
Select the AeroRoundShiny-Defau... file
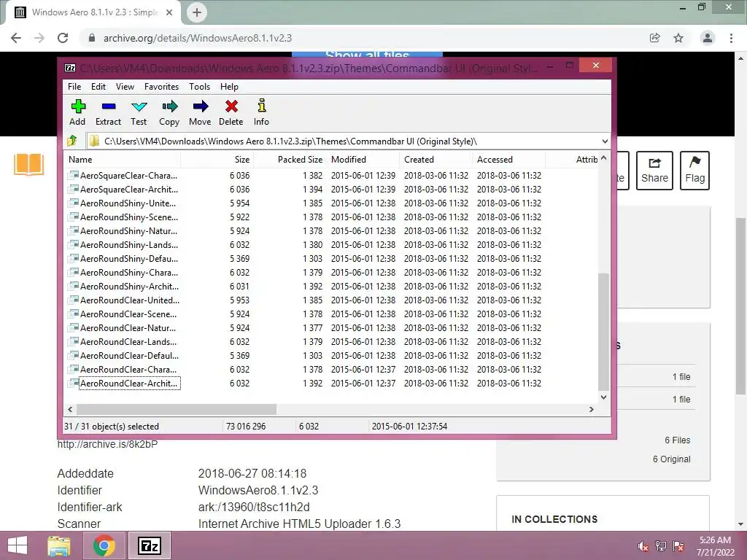coord(129,258)
